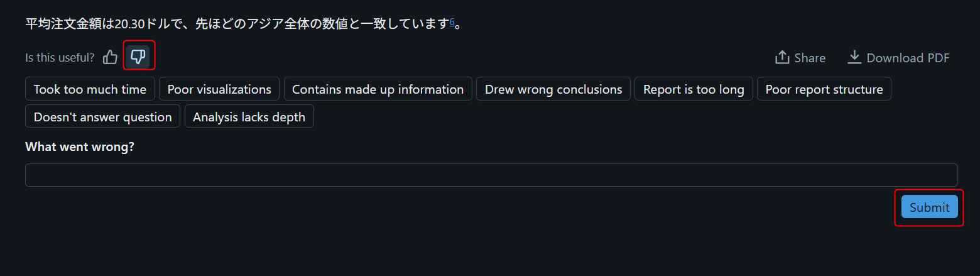
Task: Mark feedback as "Report is too long"
Action: (x=694, y=89)
